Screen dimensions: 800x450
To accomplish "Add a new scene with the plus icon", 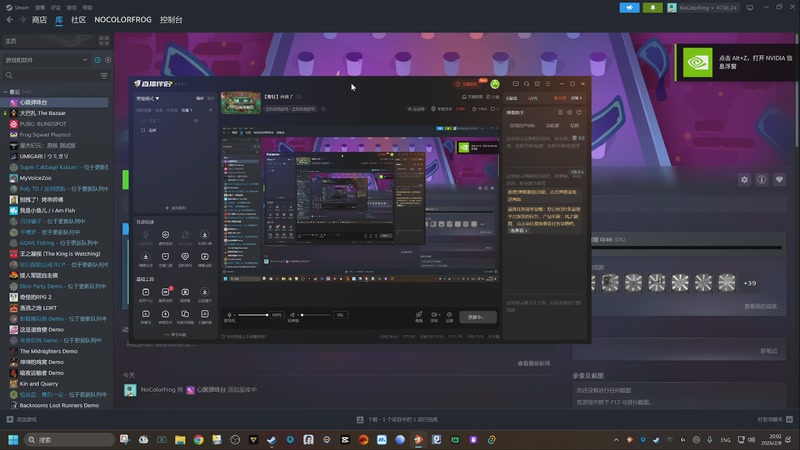I will click(x=211, y=110).
